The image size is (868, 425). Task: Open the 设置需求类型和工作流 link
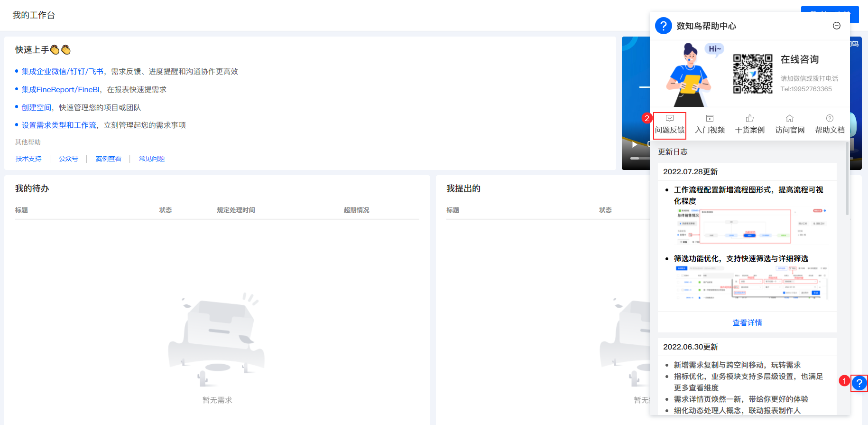coord(59,125)
